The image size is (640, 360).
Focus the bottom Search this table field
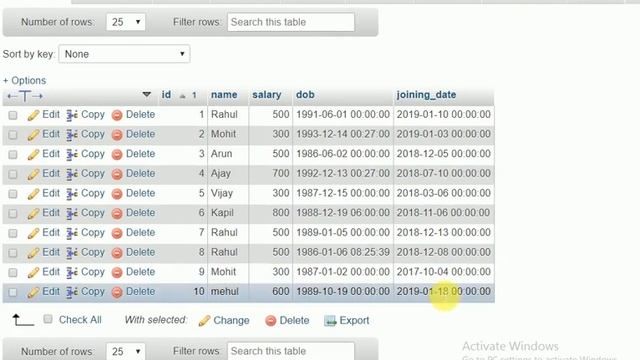click(x=291, y=351)
